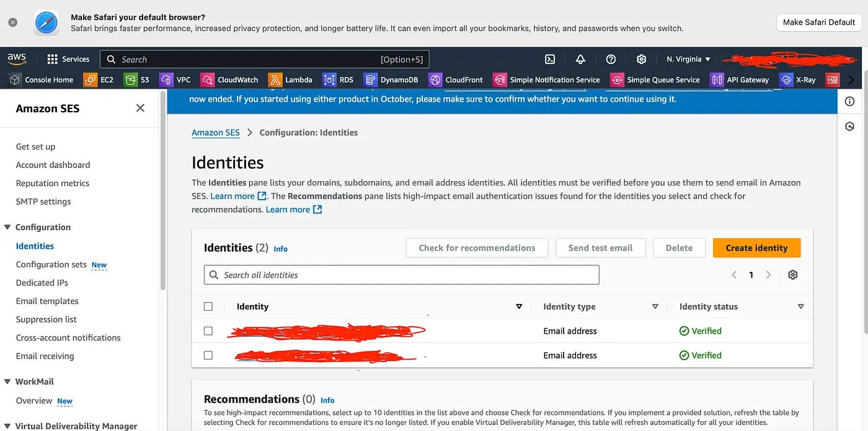
Task: Click Send test email button
Action: pyautogui.click(x=600, y=247)
